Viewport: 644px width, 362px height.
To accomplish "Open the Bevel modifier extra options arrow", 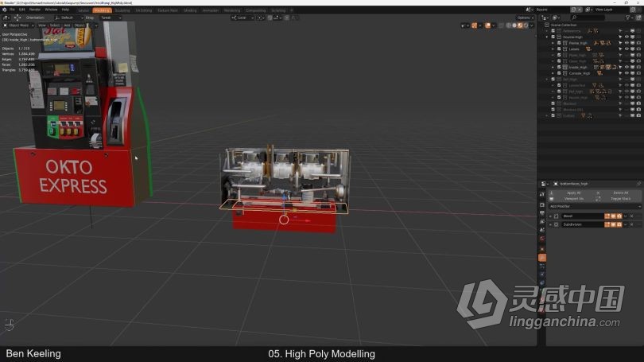I will pos(626,216).
